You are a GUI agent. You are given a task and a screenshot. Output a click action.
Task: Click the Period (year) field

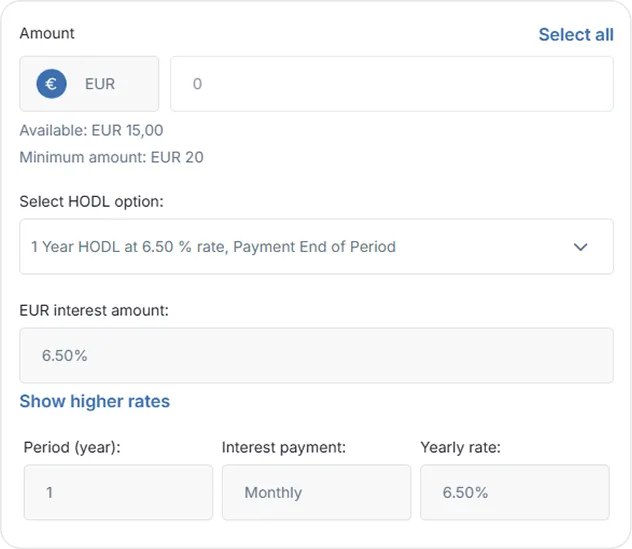118,492
